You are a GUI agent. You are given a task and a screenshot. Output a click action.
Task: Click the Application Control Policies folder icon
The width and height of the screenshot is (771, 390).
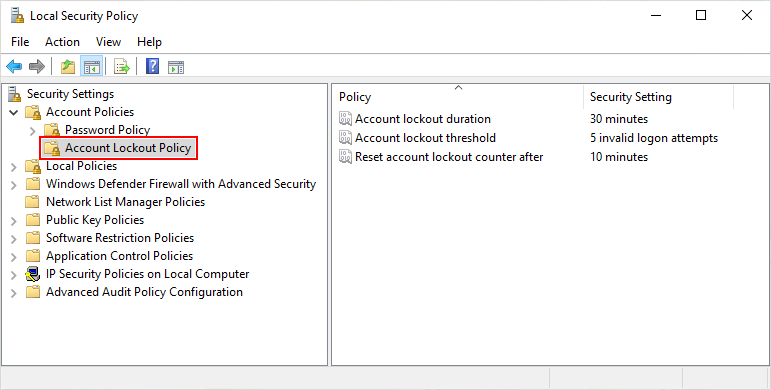pos(33,256)
